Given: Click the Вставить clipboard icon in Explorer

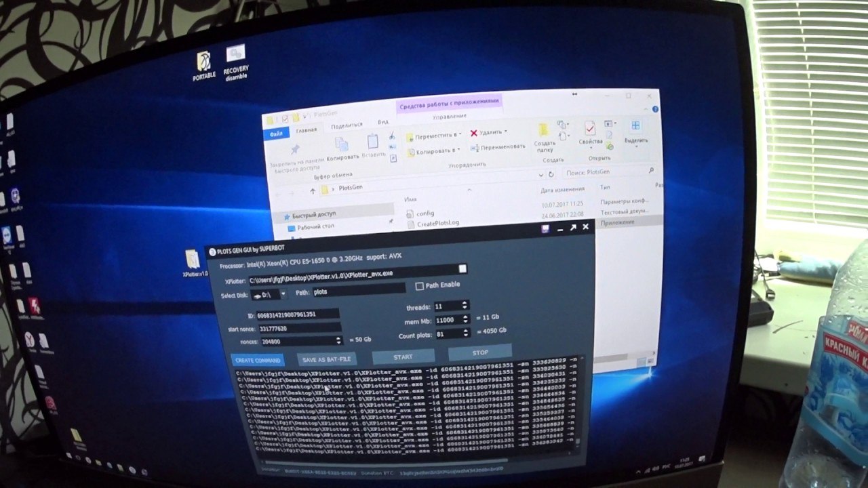Looking at the screenshot, I should (373, 140).
